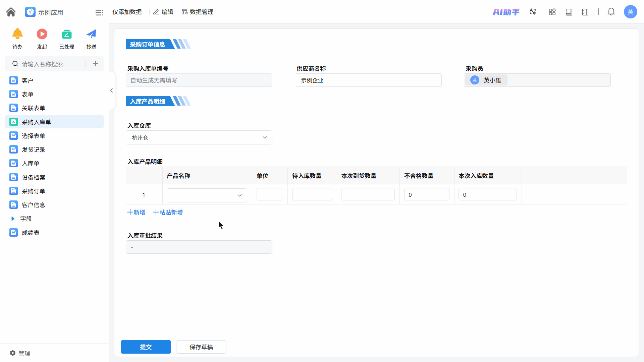This screenshot has height=362, width=644.
Task: Click the AI助手 assistant logo
Action: click(x=506, y=12)
